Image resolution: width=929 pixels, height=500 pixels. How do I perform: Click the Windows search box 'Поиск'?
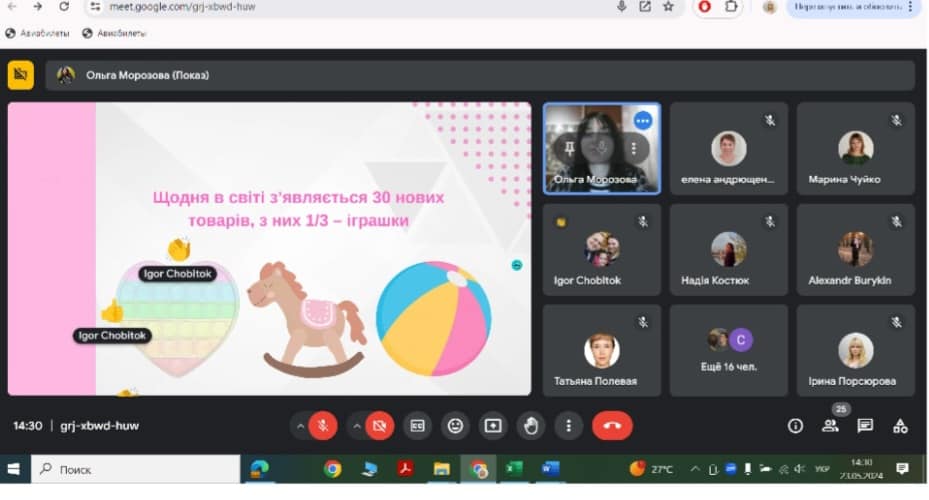[135, 469]
